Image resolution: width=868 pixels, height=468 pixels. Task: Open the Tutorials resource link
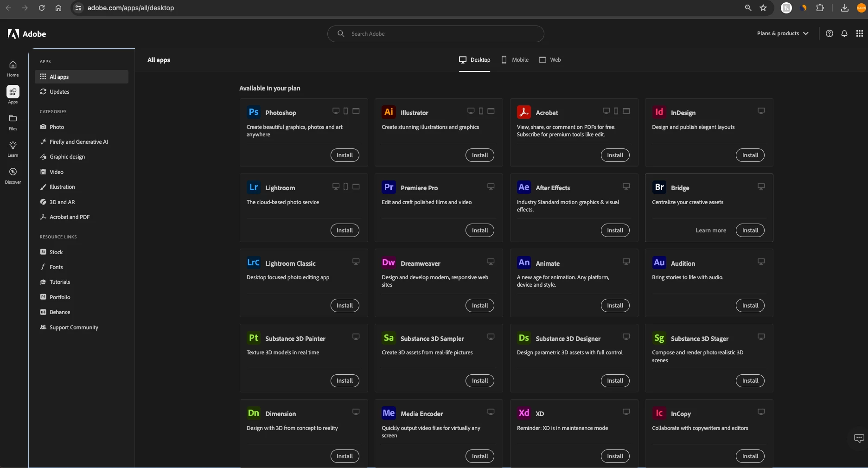coord(82,282)
